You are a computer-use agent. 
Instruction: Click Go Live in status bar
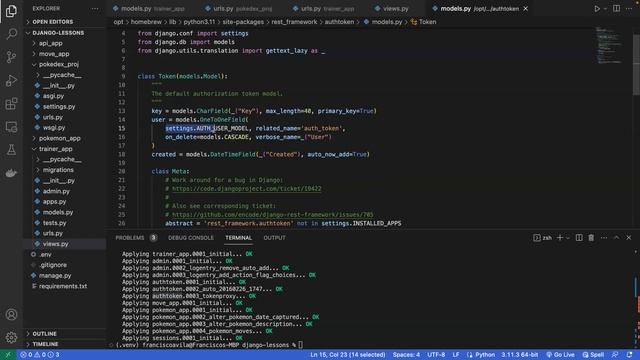[x=560, y=355]
